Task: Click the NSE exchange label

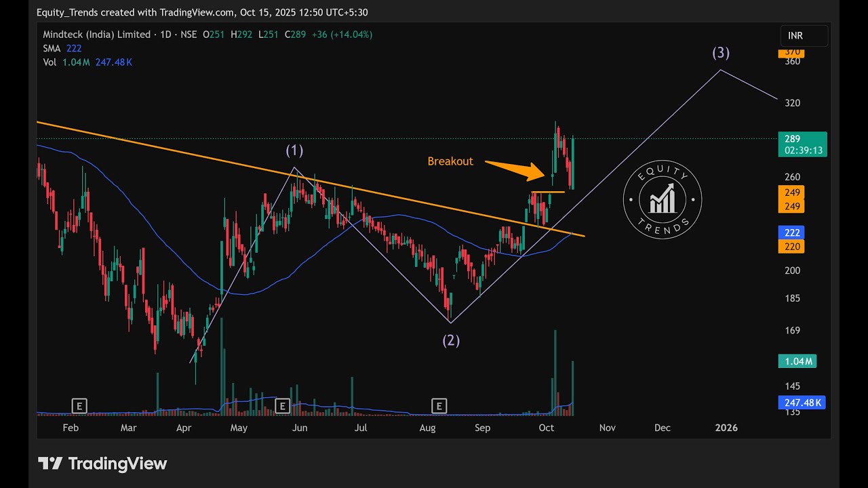Action: [188, 35]
